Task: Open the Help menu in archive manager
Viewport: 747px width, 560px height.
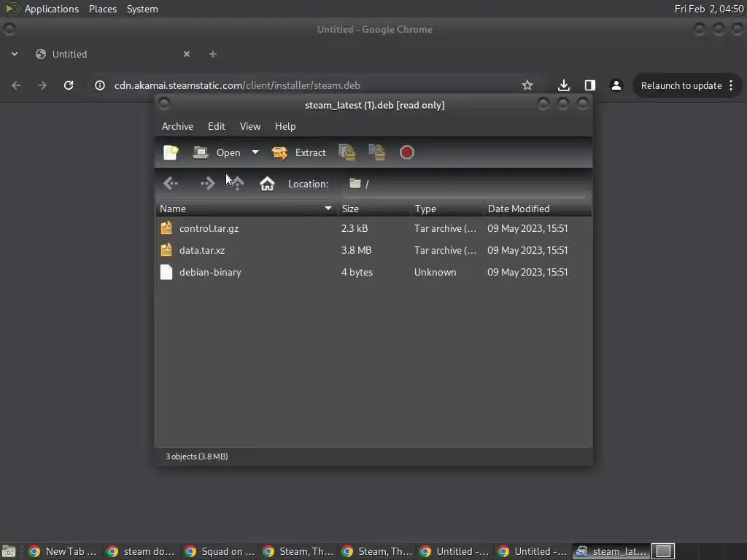Action: coord(285,126)
